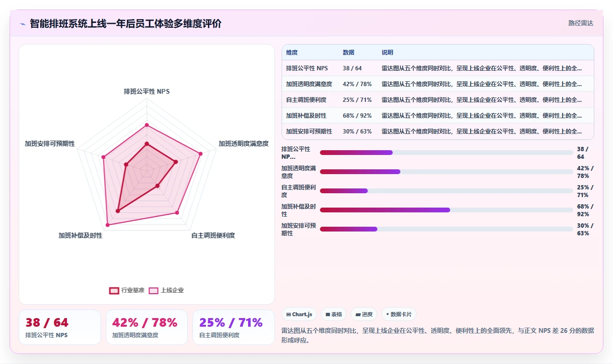Click the 30% / 63% value beside progress bar
Image resolution: width=613 pixels, height=364 pixels.
pyautogui.click(x=585, y=230)
